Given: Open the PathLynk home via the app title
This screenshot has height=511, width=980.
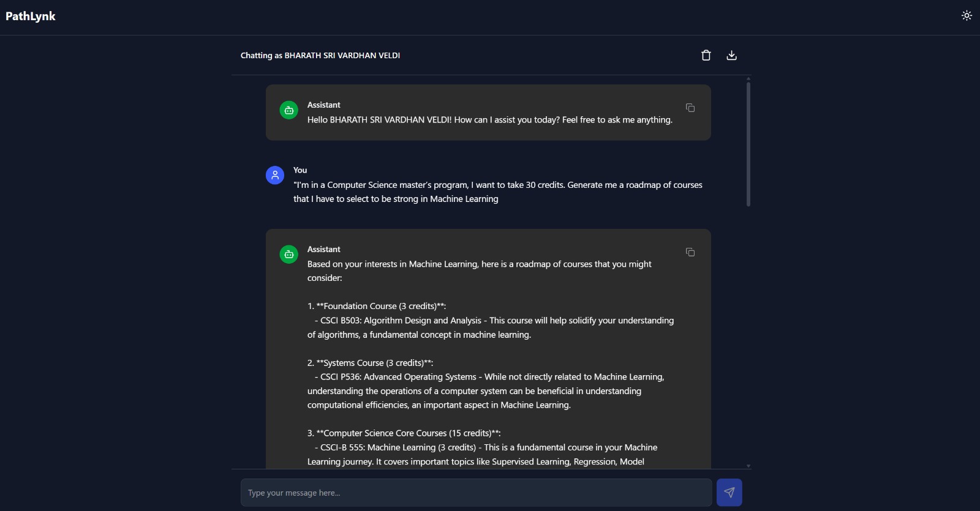Looking at the screenshot, I should tap(30, 16).
